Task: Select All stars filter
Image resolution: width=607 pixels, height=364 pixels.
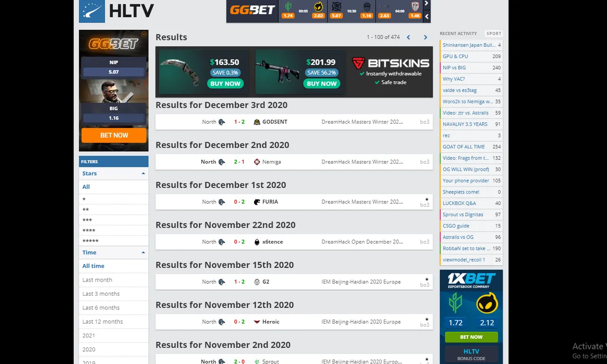Action: (x=114, y=187)
